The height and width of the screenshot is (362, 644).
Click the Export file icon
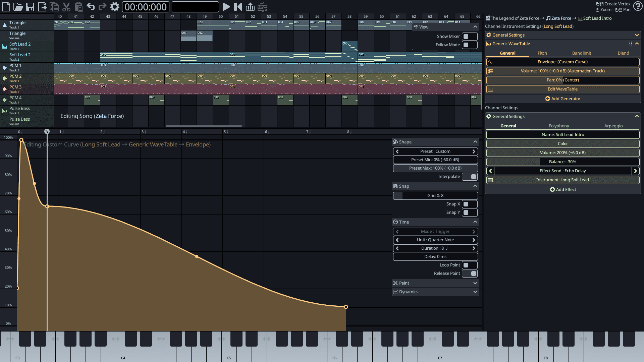click(42, 7)
